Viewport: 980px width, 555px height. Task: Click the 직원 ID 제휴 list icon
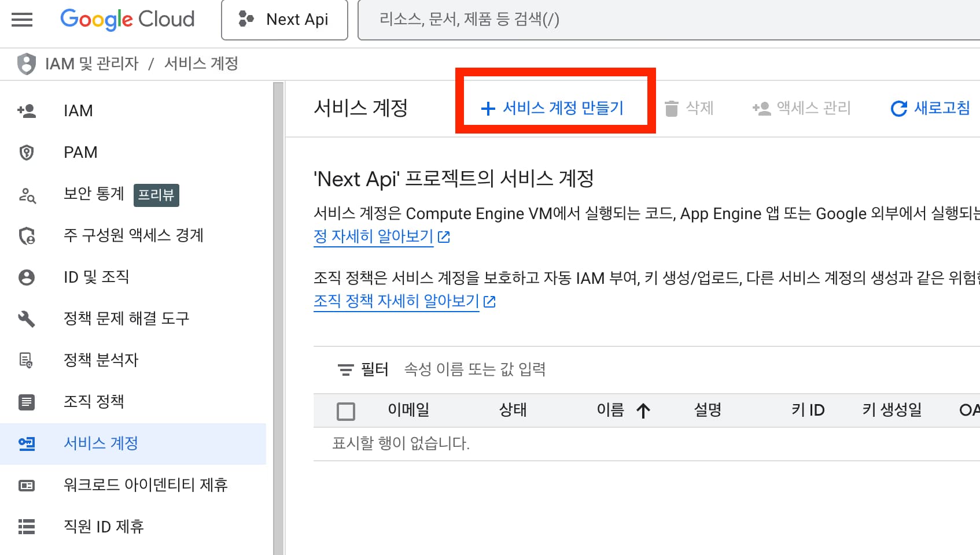point(27,527)
